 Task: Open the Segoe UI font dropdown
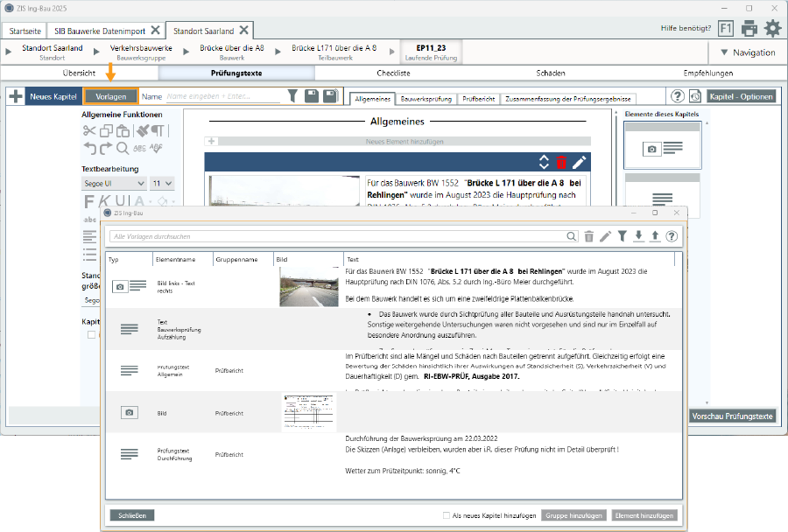pos(114,184)
